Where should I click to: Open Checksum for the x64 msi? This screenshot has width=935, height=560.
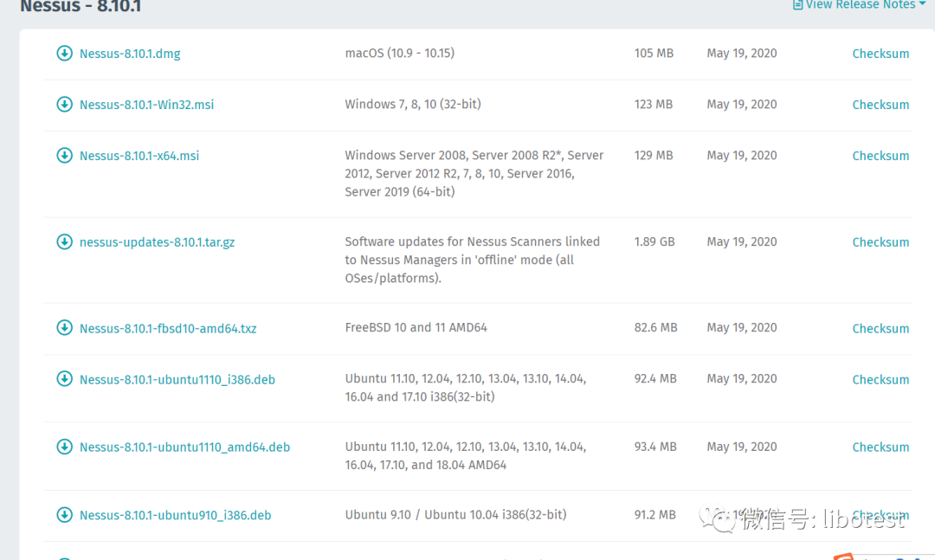pyautogui.click(x=880, y=156)
